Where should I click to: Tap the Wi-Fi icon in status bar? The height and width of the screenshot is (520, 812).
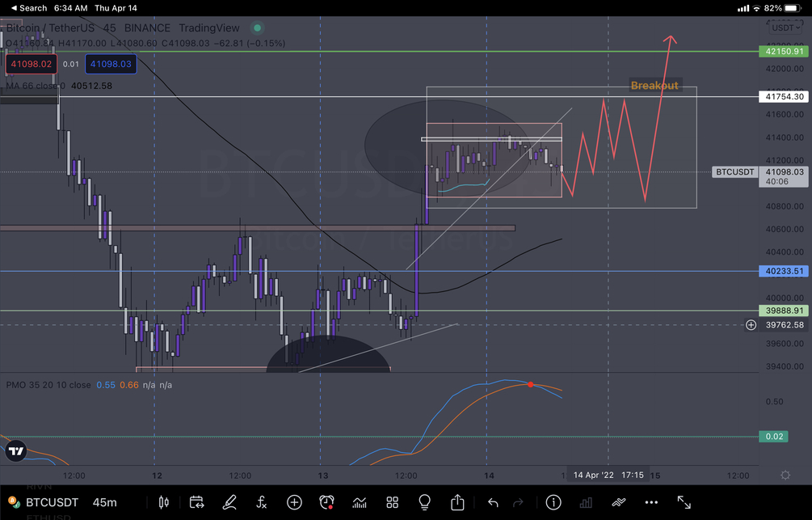point(756,8)
